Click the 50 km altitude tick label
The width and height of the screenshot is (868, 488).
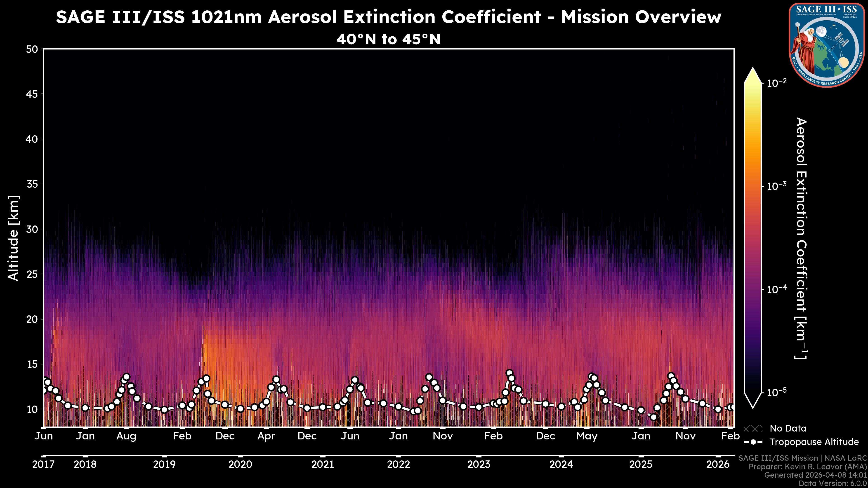pyautogui.click(x=32, y=49)
